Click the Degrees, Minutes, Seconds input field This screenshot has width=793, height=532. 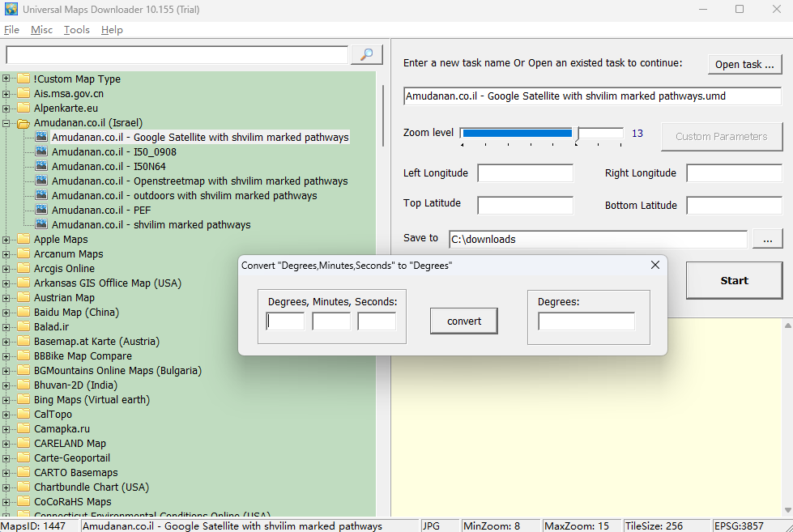click(285, 321)
